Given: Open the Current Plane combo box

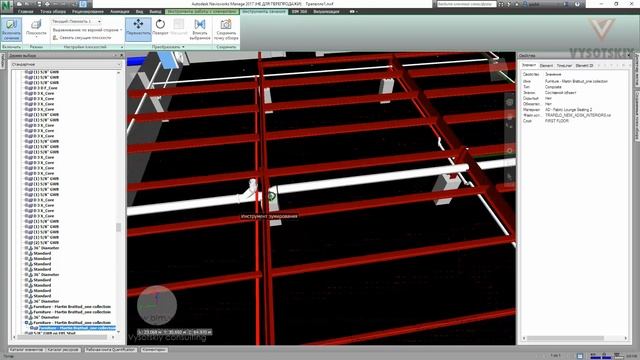Looking at the screenshot, I should pyautogui.click(x=77, y=21).
